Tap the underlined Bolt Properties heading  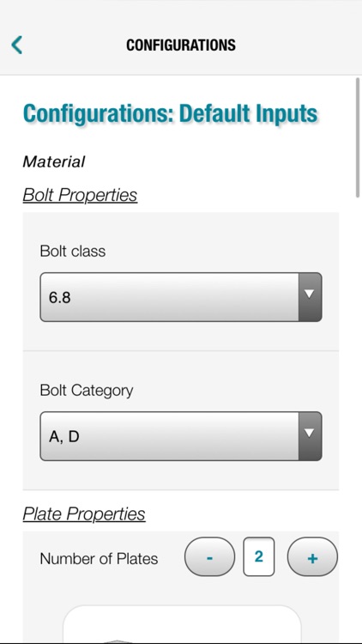(x=80, y=195)
